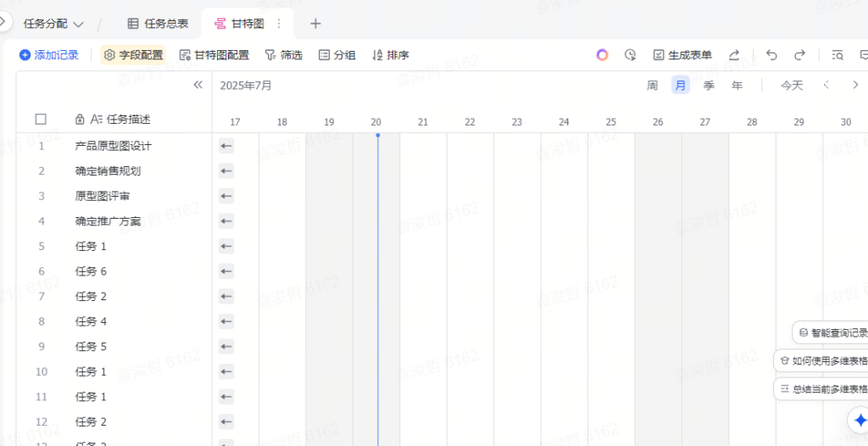Open 甘特图 tab more options menu
Image resolution: width=868 pixels, height=446 pixels.
pyautogui.click(x=278, y=24)
